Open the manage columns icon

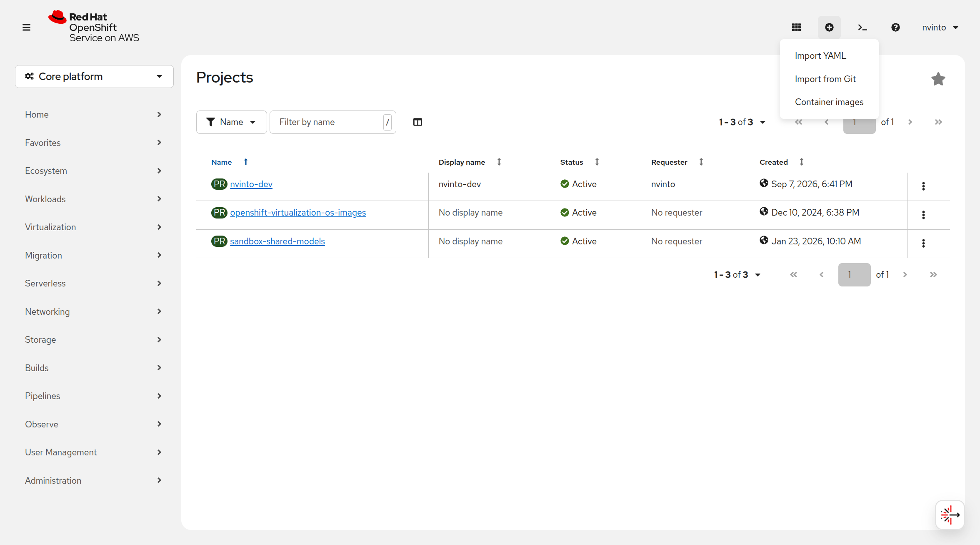(x=417, y=122)
